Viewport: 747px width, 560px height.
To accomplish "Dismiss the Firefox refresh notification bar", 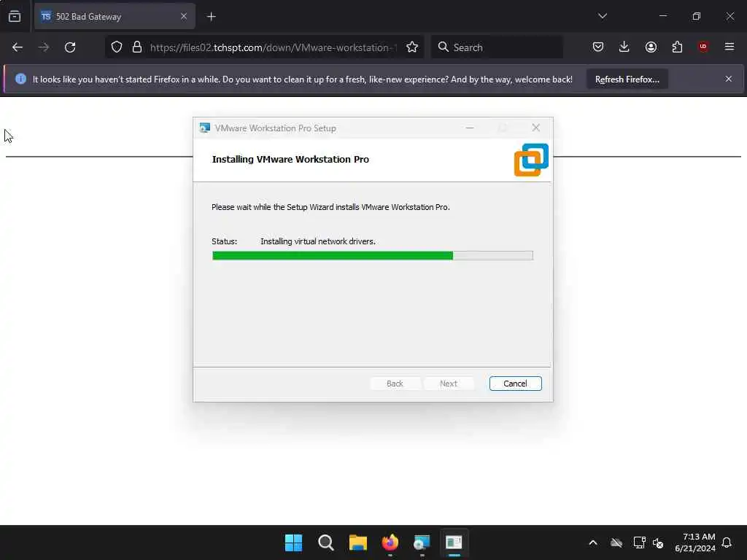I will coord(729,79).
